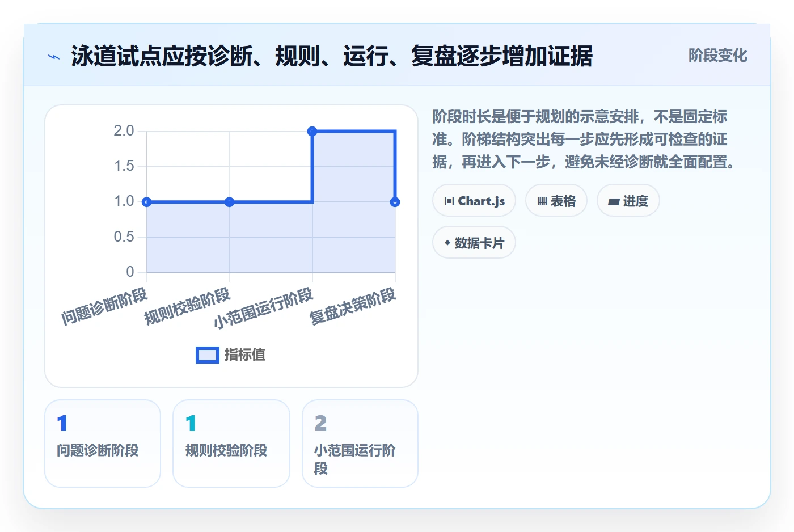Click the 1.5 y-axis value
The image size is (794, 532).
click(124, 166)
